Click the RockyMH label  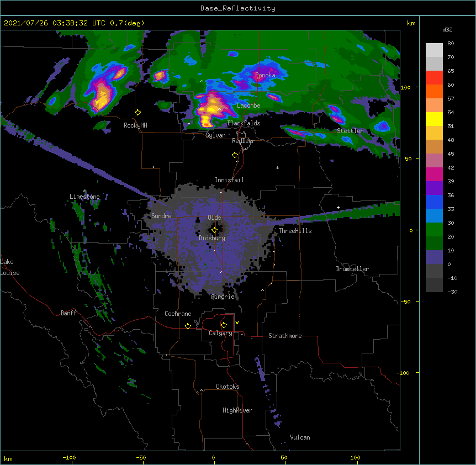pos(135,125)
